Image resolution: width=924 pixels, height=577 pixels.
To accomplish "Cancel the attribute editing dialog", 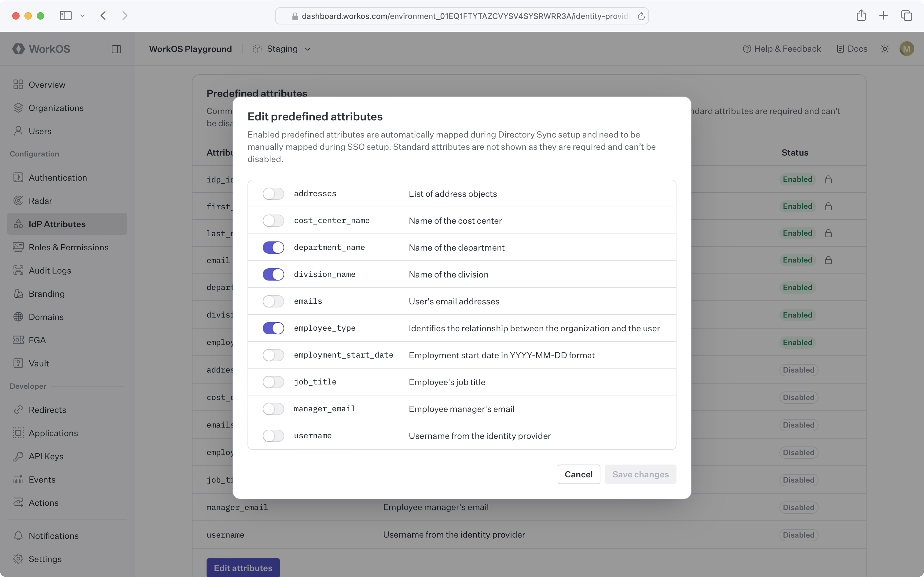I will 578,474.
